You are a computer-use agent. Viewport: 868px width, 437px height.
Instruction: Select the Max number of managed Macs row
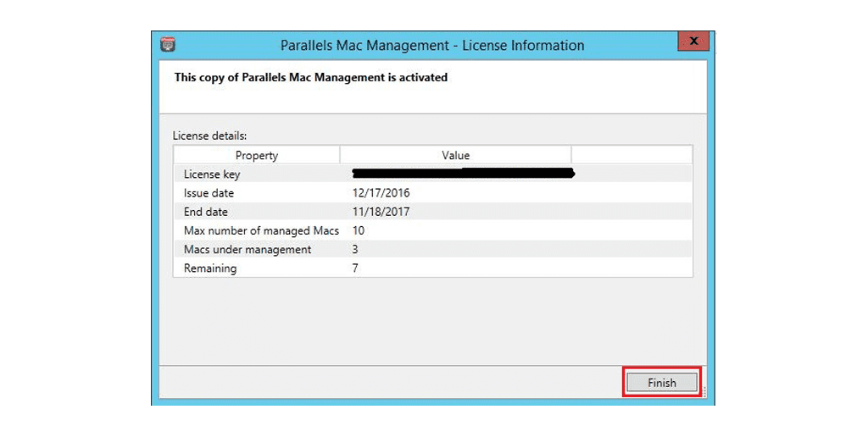click(x=261, y=230)
